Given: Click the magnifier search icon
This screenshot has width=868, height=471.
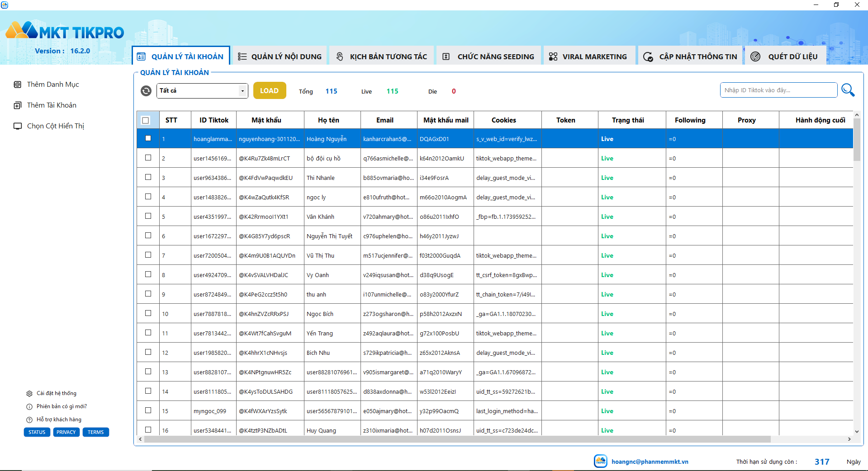Looking at the screenshot, I should [x=848, y=90].
